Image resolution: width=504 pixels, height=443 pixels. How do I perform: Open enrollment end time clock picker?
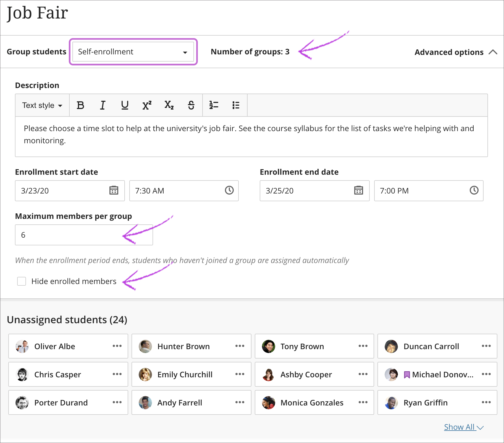474,190
